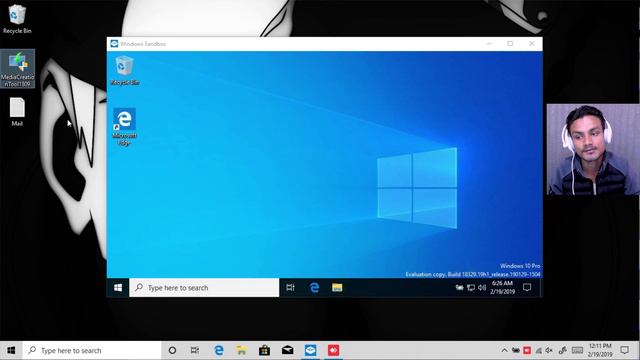Show hidden icons in host tray
Image resolution: width=640 pixels, height=360 pixels.
pyautogui.click(x=504, y=351)
